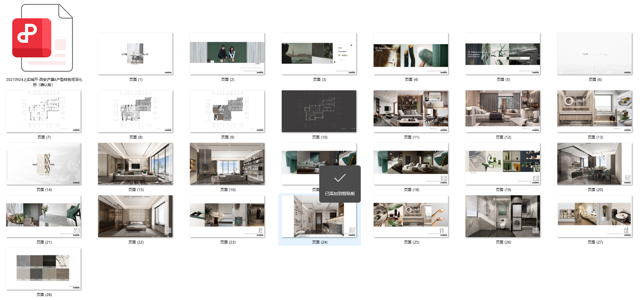Select the dark floor plan page 10
Image resolution: width=644 pixels, height=300 pixels.
point(319,111)
